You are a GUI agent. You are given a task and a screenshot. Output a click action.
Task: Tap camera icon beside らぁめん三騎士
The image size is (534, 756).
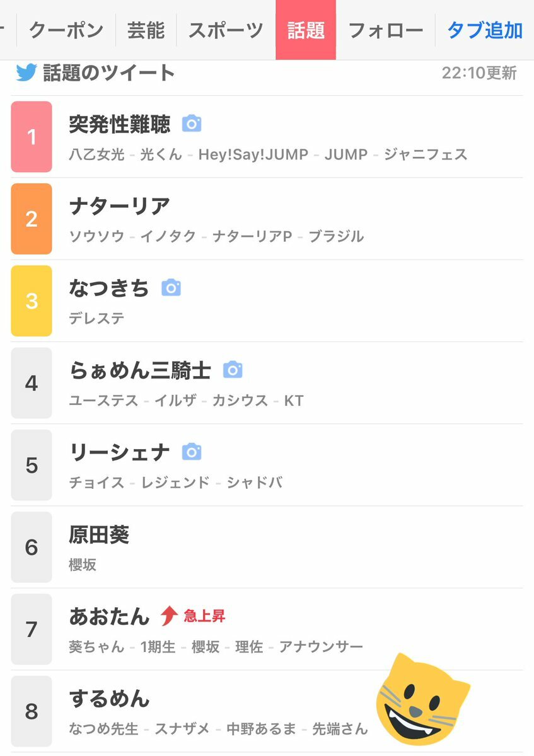[x=233, y=370]
